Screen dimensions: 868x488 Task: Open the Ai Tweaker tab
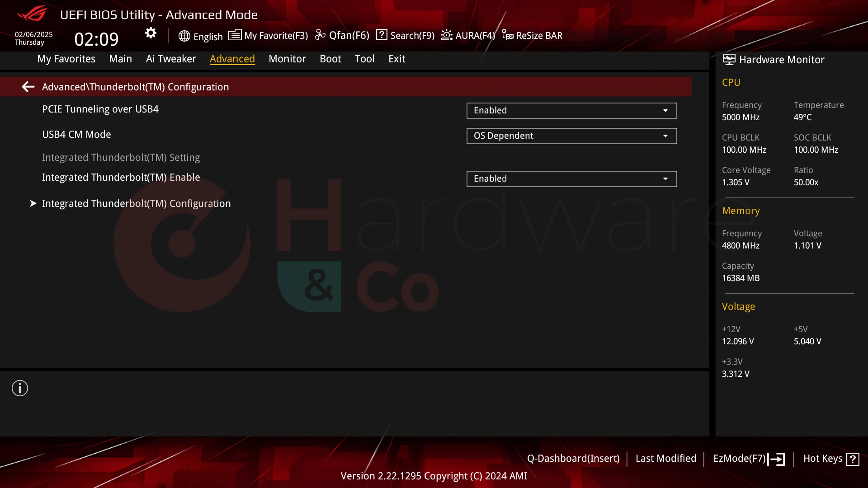(x=171, y=59)
